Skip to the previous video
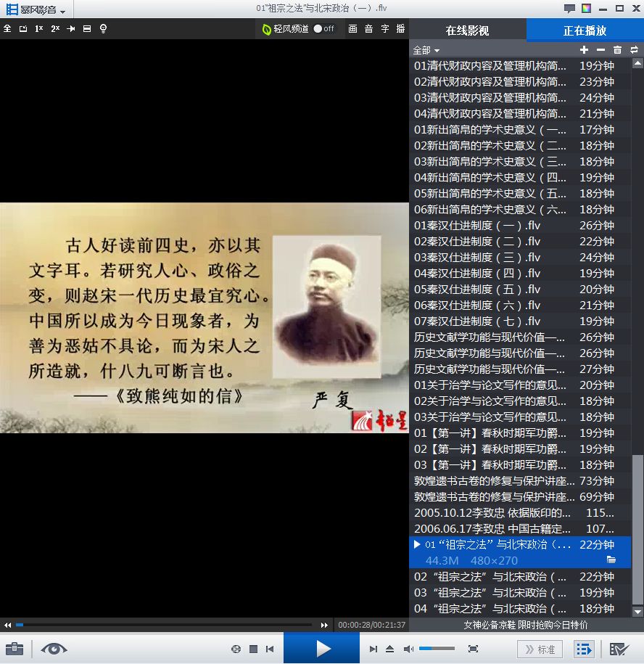This screenshot has width=644, height=664. [x=270, y=649]
